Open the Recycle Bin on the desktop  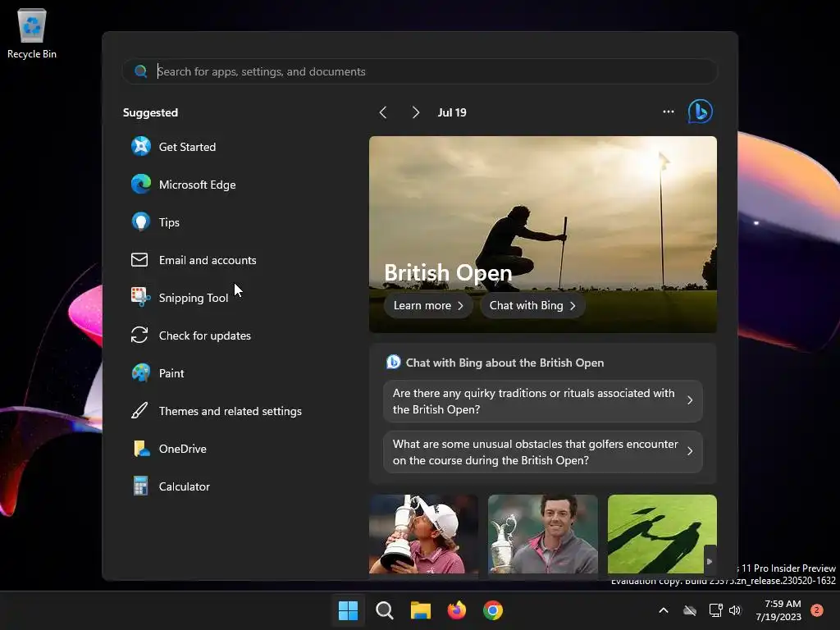[x=32, y=34]
